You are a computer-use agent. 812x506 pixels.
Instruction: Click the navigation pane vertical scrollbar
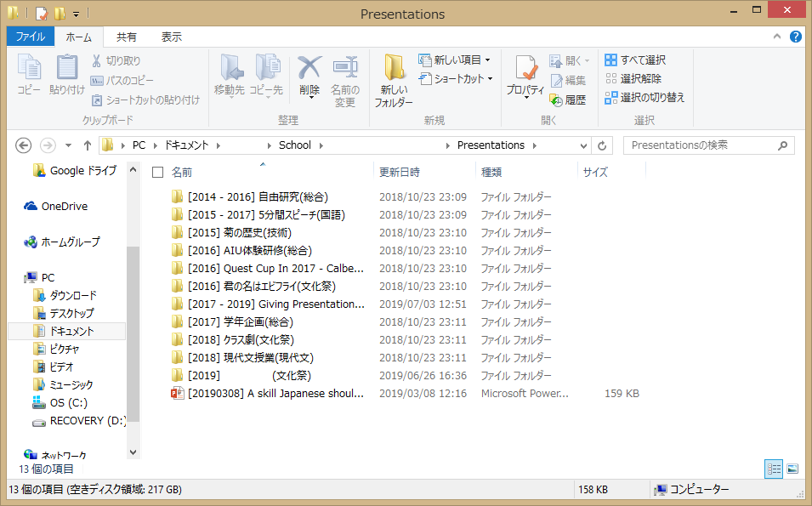click(x=133, y=332)
